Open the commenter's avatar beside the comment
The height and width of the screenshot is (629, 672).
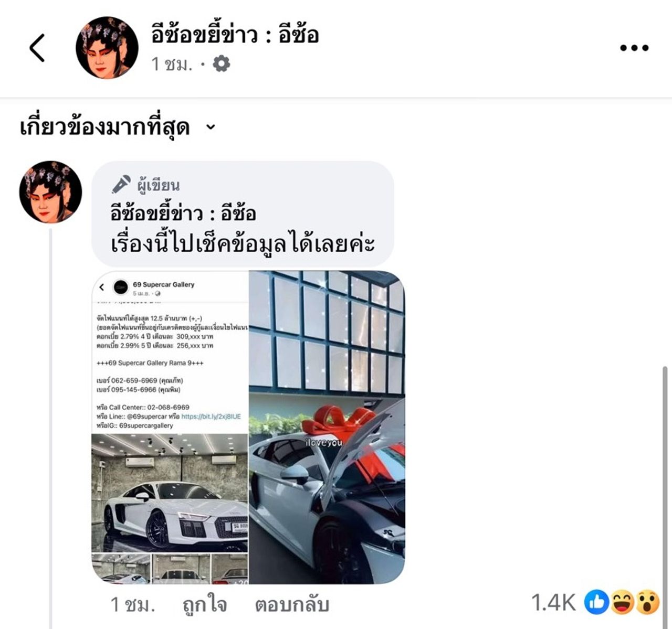coord(50,192)
